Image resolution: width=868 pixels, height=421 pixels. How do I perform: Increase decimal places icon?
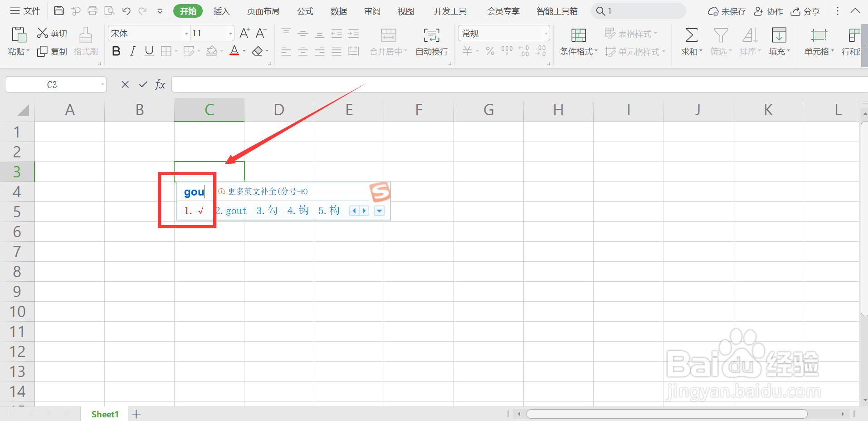point(524,51)
